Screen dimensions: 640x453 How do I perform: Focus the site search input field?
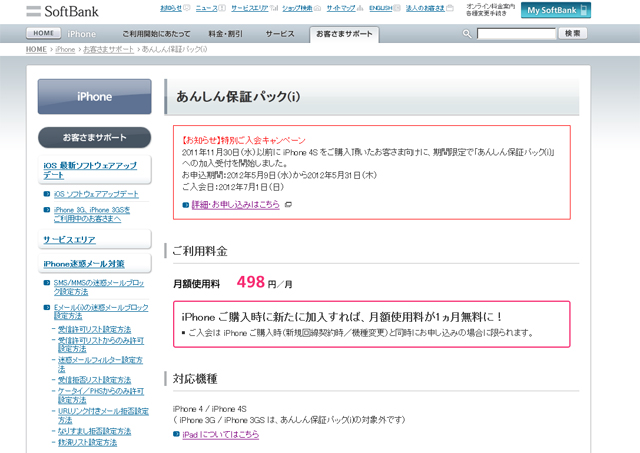(x=516, y=33)
